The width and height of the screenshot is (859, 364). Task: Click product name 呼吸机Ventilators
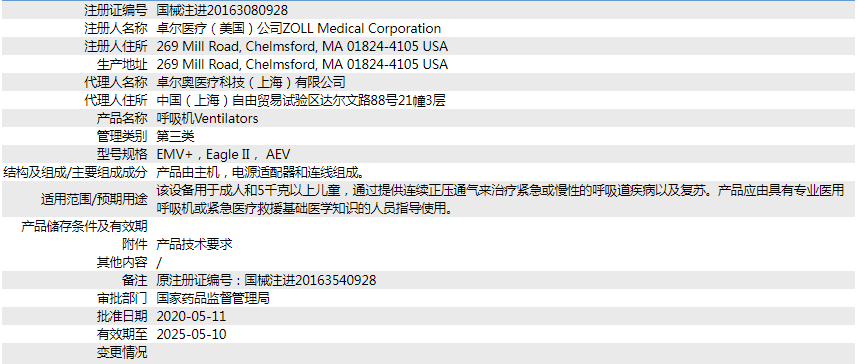(x=207, y=118)
